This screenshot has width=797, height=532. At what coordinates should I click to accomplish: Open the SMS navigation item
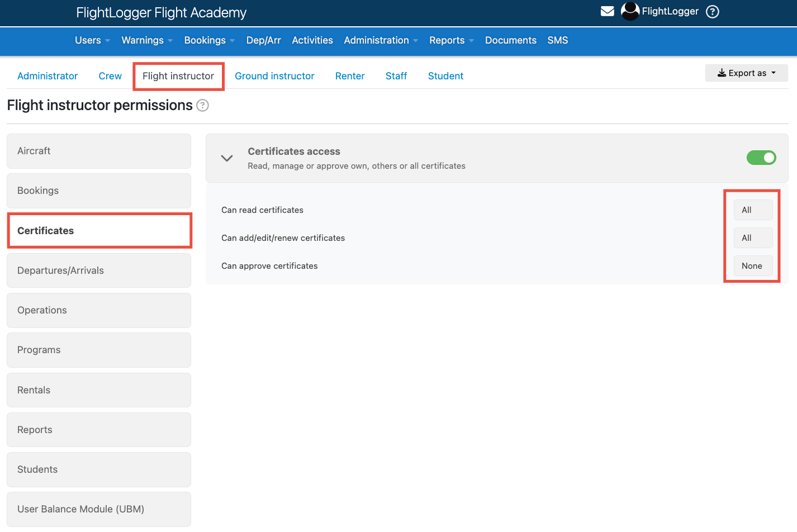coord(557,40)
